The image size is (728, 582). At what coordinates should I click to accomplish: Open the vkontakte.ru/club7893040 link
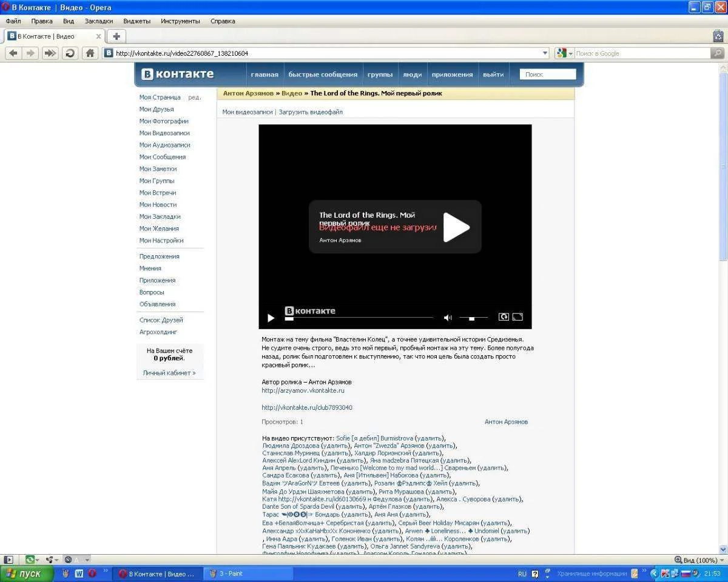pyautogui.click(x=307, y=407)
